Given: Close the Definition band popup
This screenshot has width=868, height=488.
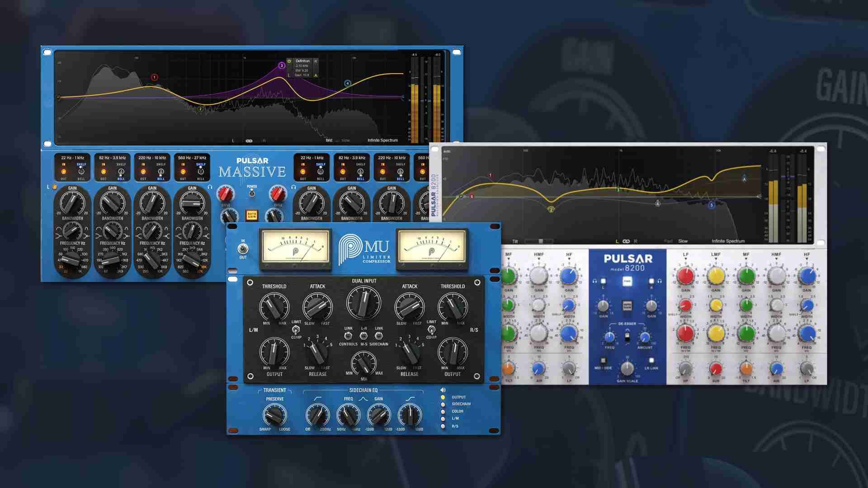Looking at the screenshot, I should coord(316,61).
